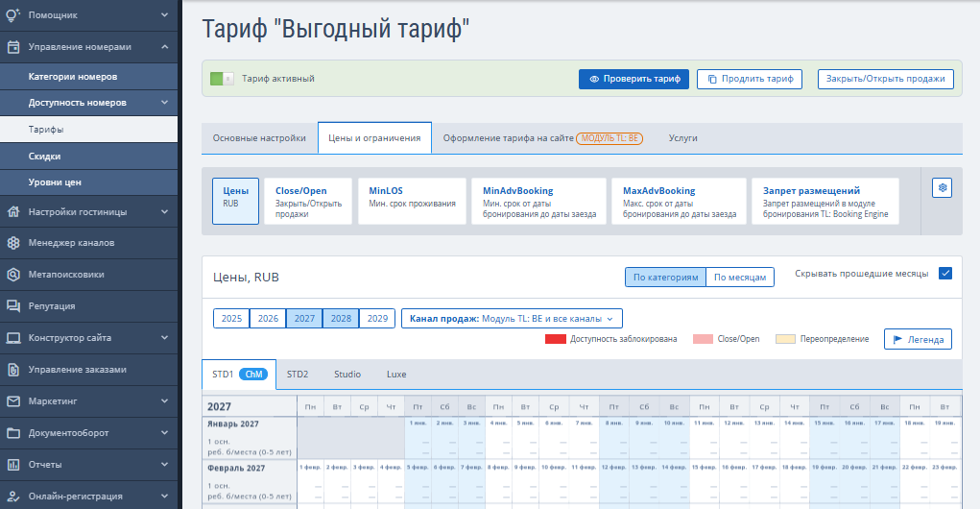Image resolution: width=980 pixels, height=509 pixels.
Task: Expand the 'Настройки гостиницы' menu
Action: [164, 211]
